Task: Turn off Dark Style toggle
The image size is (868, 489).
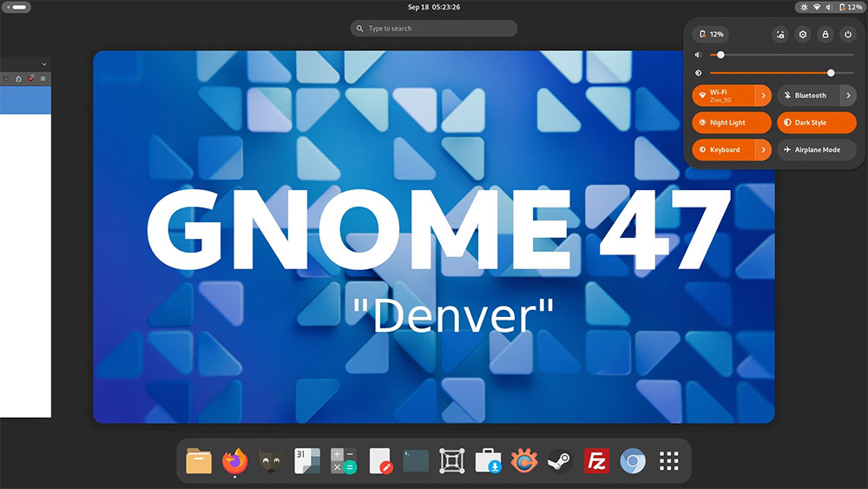Action: point(817,122)
